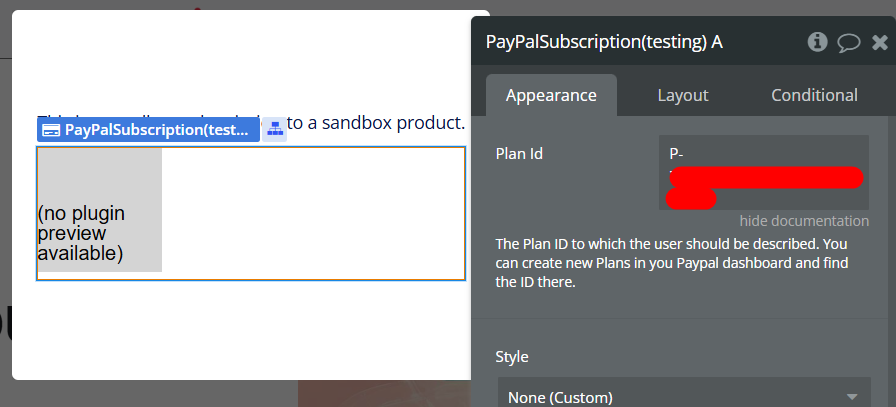Click the Style dropdown arrow
The image size is (896, 407).
[852, 396]
